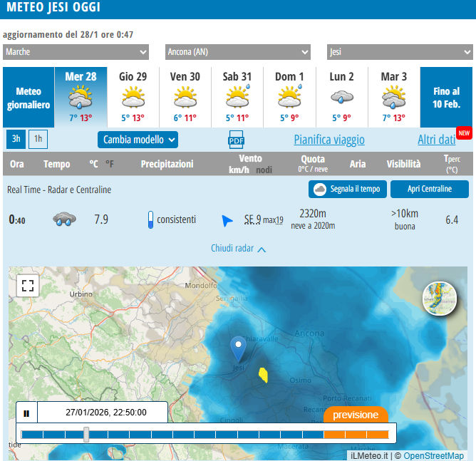
Task: Switch to 1h hourly interval
Action: (38, 140)
